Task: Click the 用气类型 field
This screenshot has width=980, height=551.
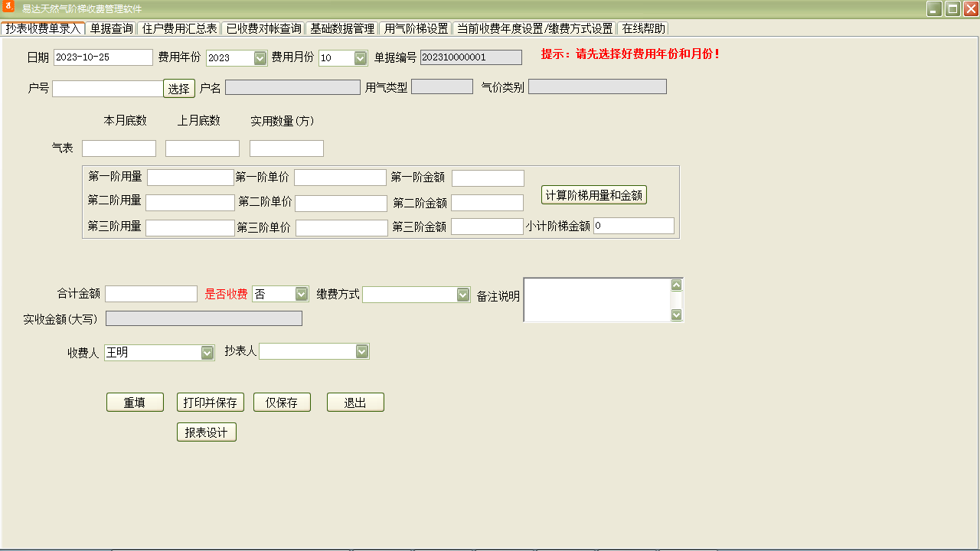Action: [442, 86]
